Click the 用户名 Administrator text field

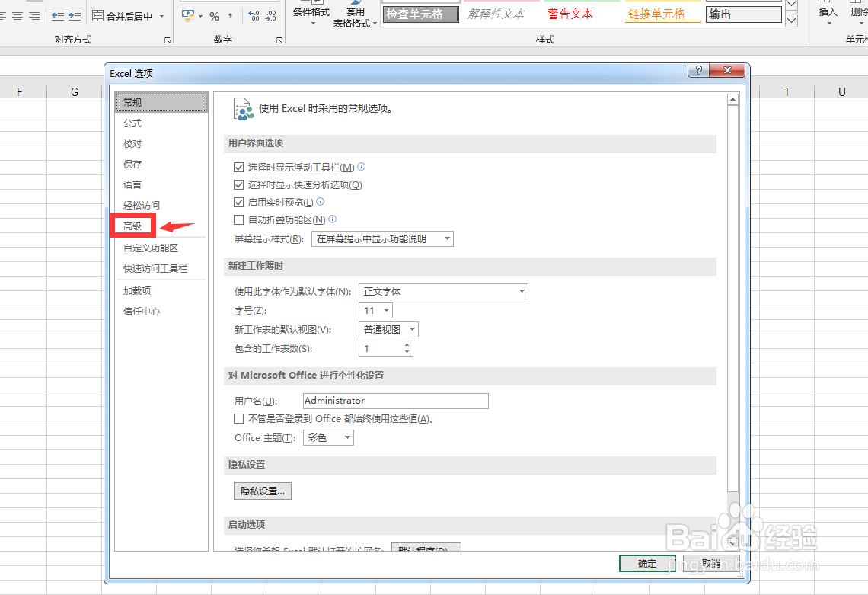(396, 401)
